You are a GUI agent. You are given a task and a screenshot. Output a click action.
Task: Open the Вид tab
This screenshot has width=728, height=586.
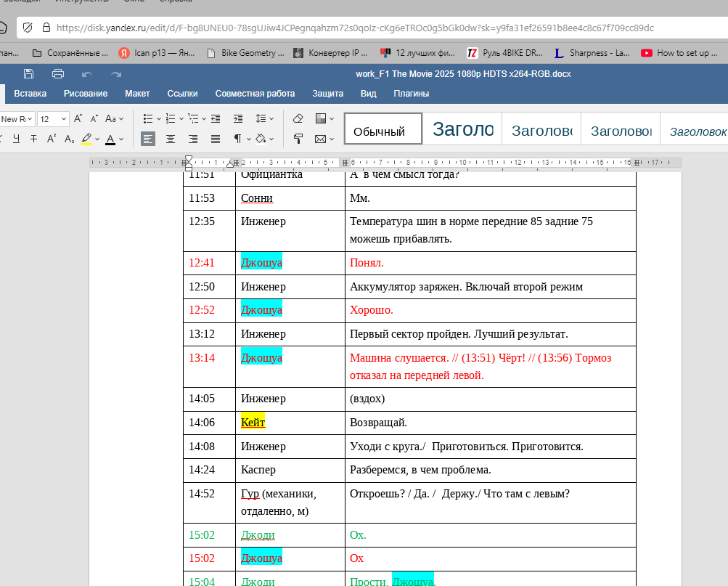click(368, 94)
